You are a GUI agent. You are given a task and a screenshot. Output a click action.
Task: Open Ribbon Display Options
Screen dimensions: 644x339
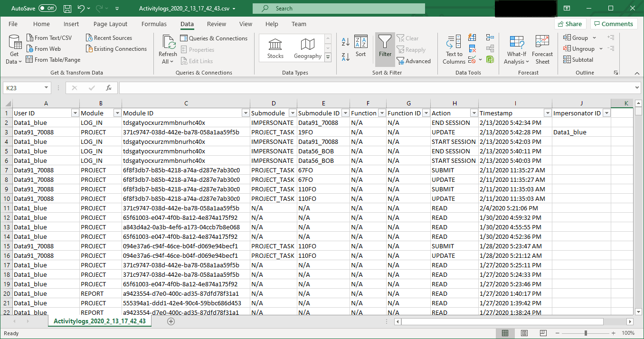[x=567, y=9]
